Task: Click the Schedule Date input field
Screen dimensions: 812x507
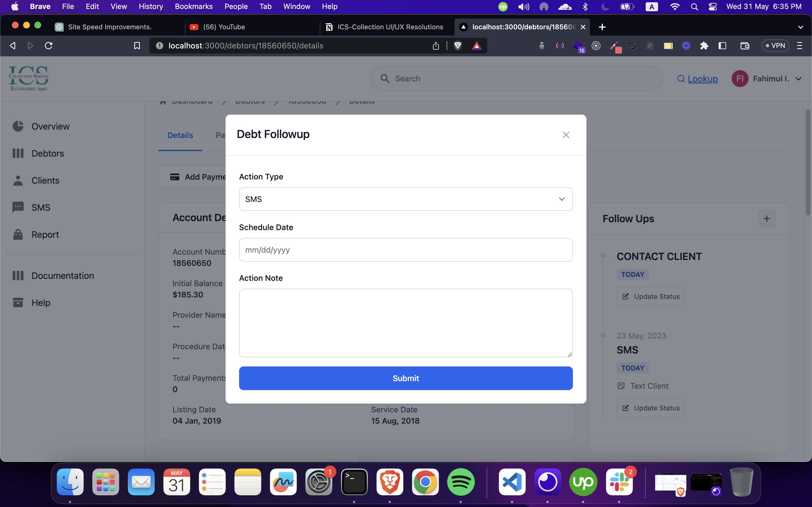Action: click(x=405, y=250)
